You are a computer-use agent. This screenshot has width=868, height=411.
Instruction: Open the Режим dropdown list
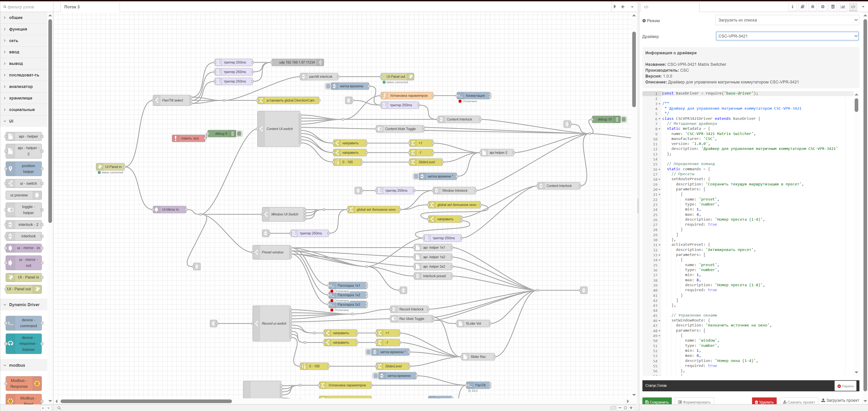point(787,20)
